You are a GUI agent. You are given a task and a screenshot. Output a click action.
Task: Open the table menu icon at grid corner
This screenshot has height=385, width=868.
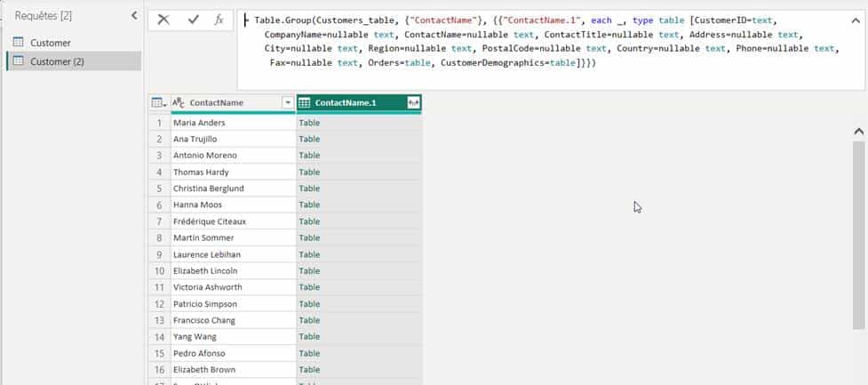157,103
